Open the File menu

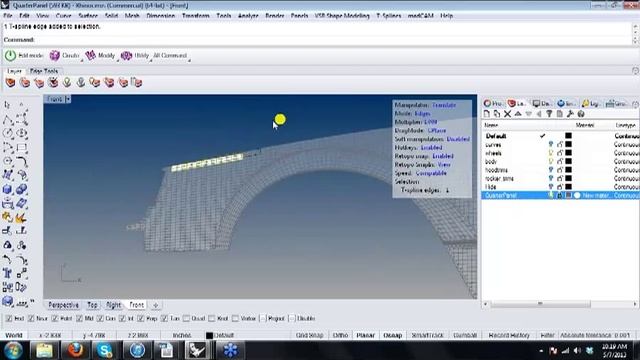click(8, 16)
